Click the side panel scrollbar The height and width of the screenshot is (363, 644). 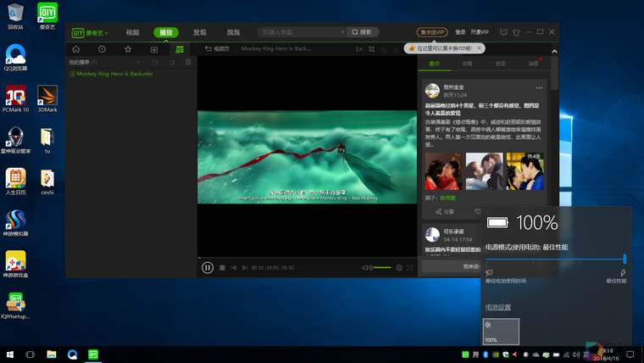(x=554, y=73)
